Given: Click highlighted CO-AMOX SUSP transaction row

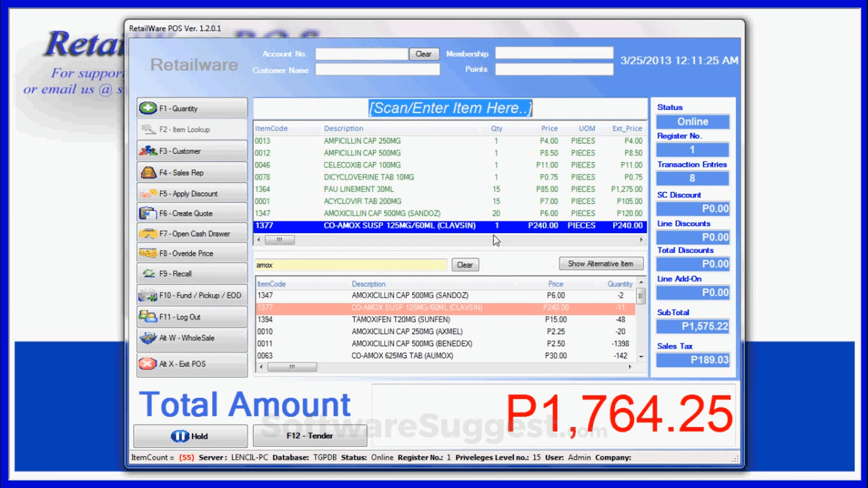Looking at the screenshot, I should click(450, 226).
